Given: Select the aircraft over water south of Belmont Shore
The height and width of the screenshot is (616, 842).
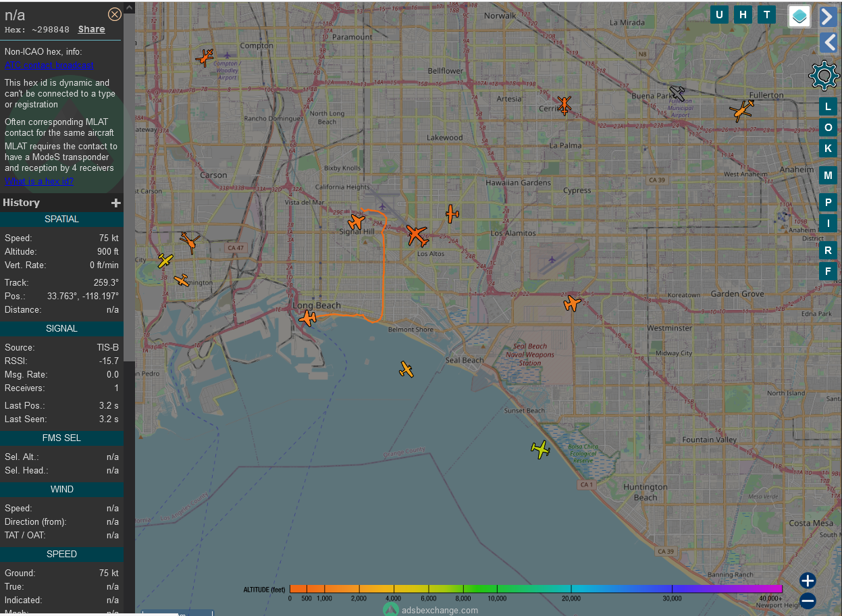Looking at the screenshot, I should (406, 369).
